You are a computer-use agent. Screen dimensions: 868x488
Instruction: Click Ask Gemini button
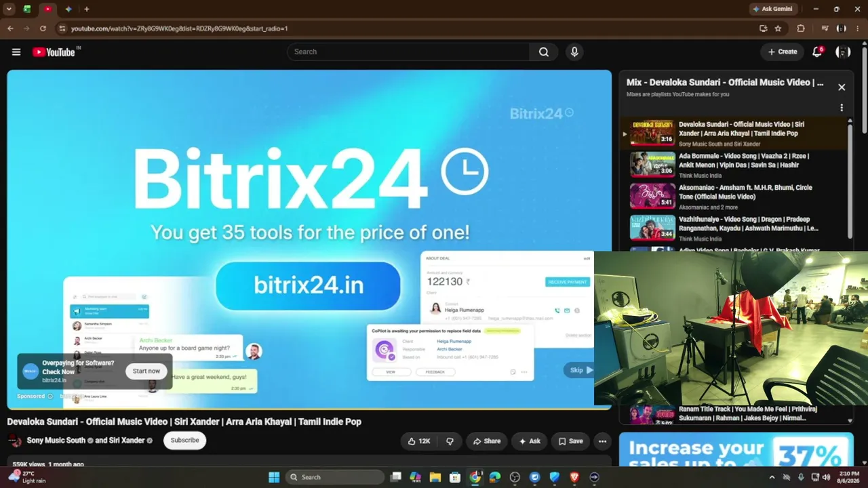pos(772,9)
